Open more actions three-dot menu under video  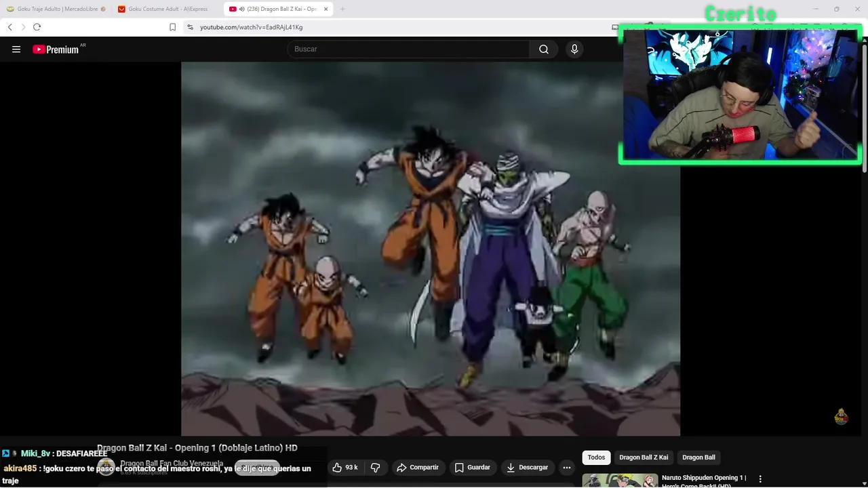pos(567,468)
